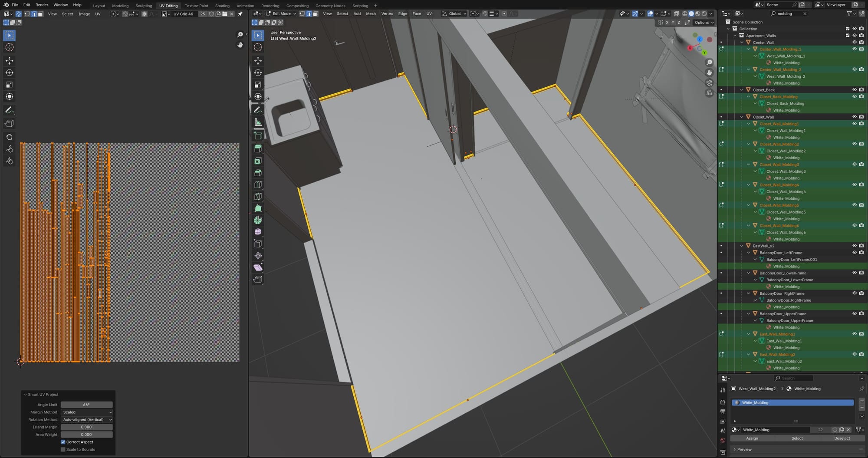Select the Rip Region tool
868x458 pixels.
point(258,280)
